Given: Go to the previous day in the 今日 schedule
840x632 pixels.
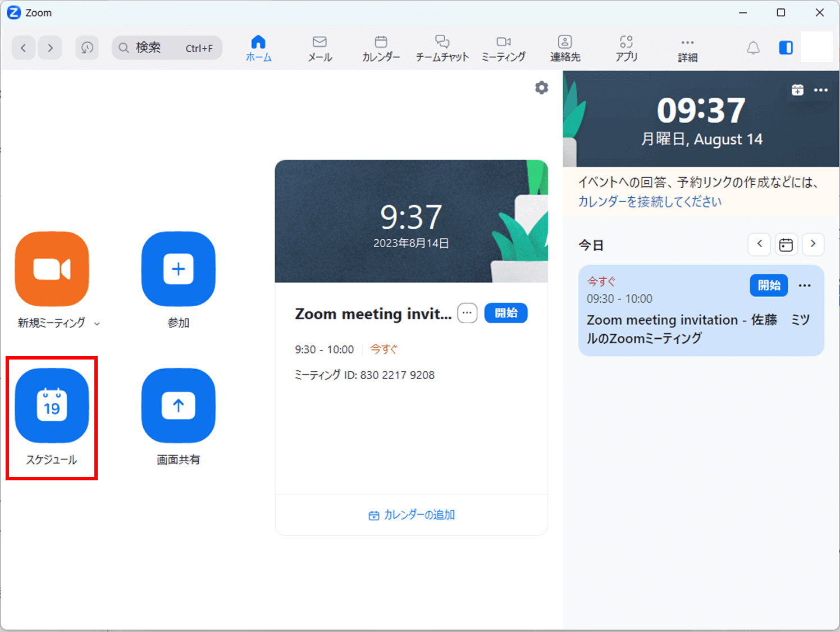Looking at the screenshot, I should pyautogui.click(x=759, y=244).
